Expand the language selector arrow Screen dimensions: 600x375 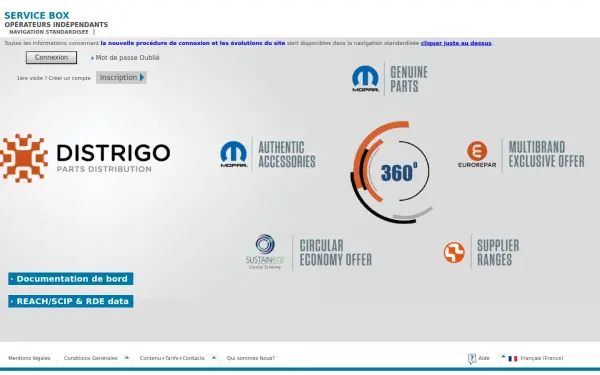coord(503,357)
